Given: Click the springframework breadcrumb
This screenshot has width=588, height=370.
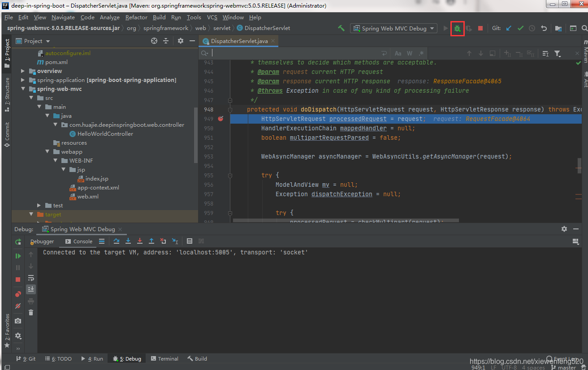Looking at the screenshot, I should [166, 28].
